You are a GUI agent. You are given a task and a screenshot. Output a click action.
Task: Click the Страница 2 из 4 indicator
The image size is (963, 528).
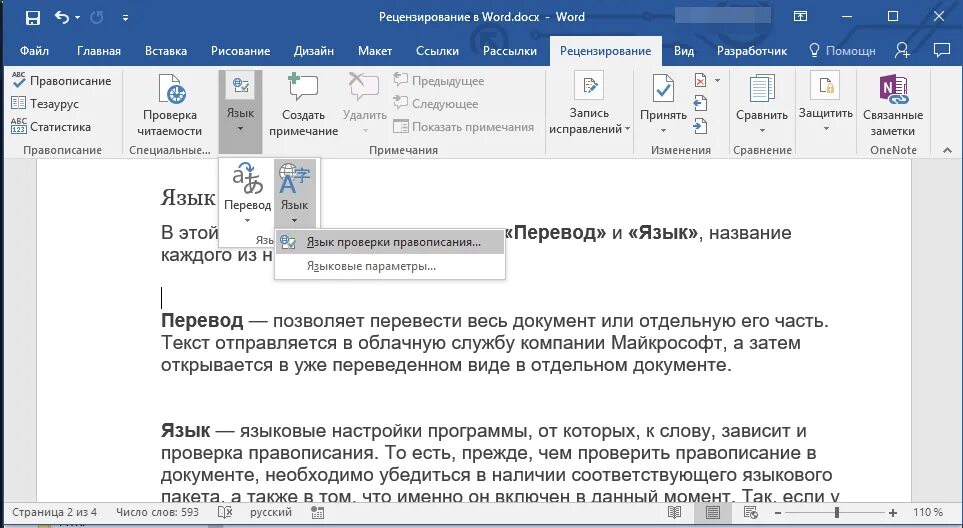(x=55, y=512)
